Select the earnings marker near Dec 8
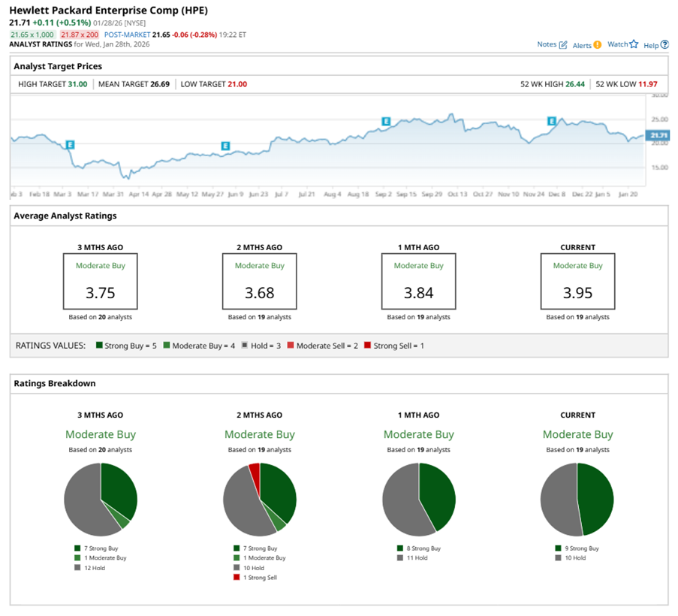Image resolution: width=678 pixels, height=616 pixels. [x=552, y=121]
